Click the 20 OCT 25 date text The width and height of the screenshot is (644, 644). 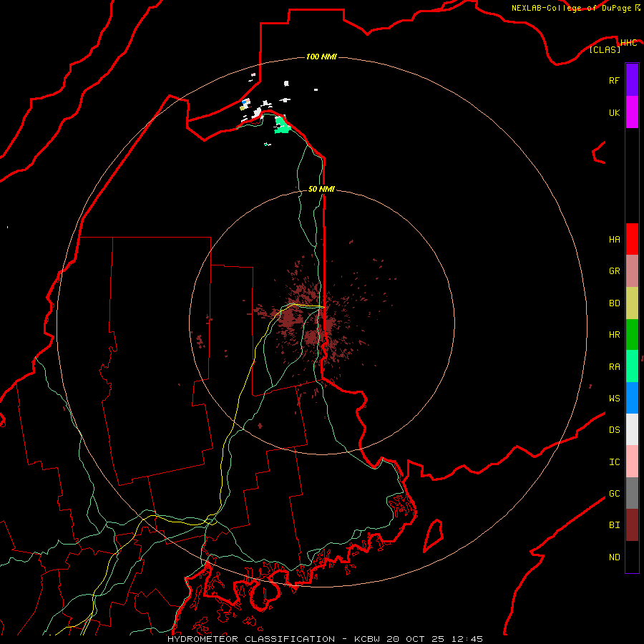[x=416, y=639]
